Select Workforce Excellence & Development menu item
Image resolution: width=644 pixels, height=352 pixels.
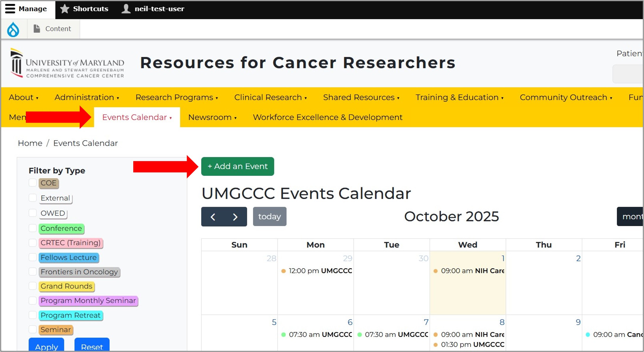(x=328, y=117)
